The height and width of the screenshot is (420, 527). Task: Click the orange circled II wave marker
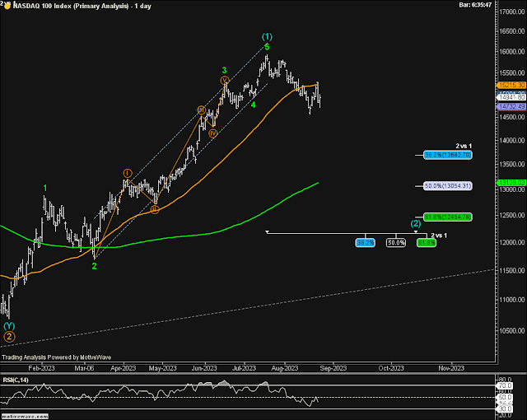tap(154, 210)
